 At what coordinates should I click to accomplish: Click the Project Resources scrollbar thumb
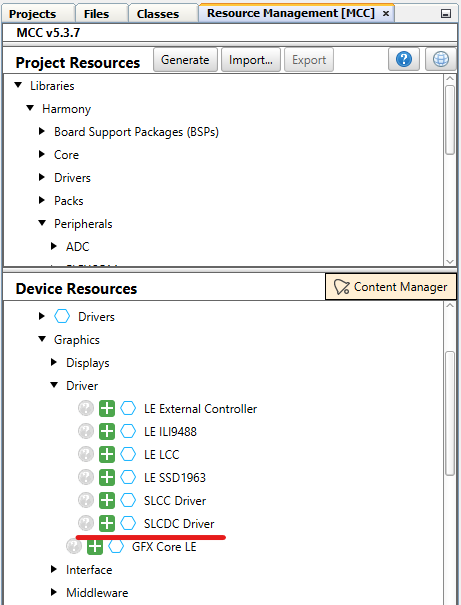(x=450, y=120)
